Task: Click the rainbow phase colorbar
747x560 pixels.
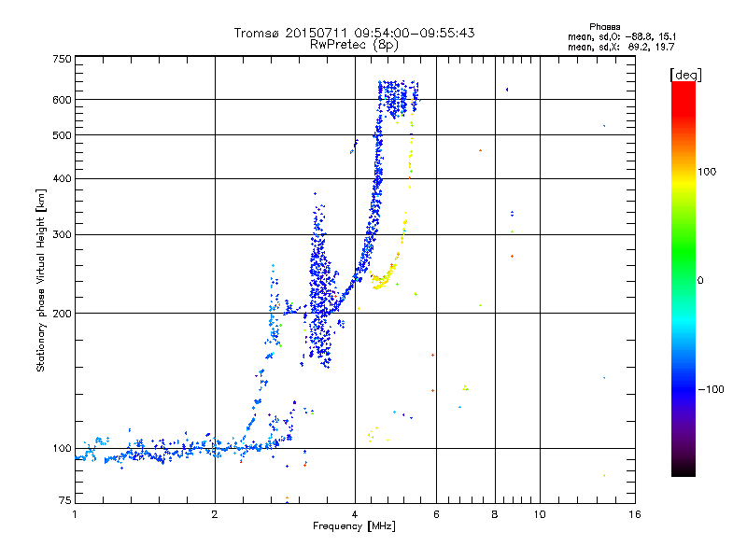Action: 684,279
